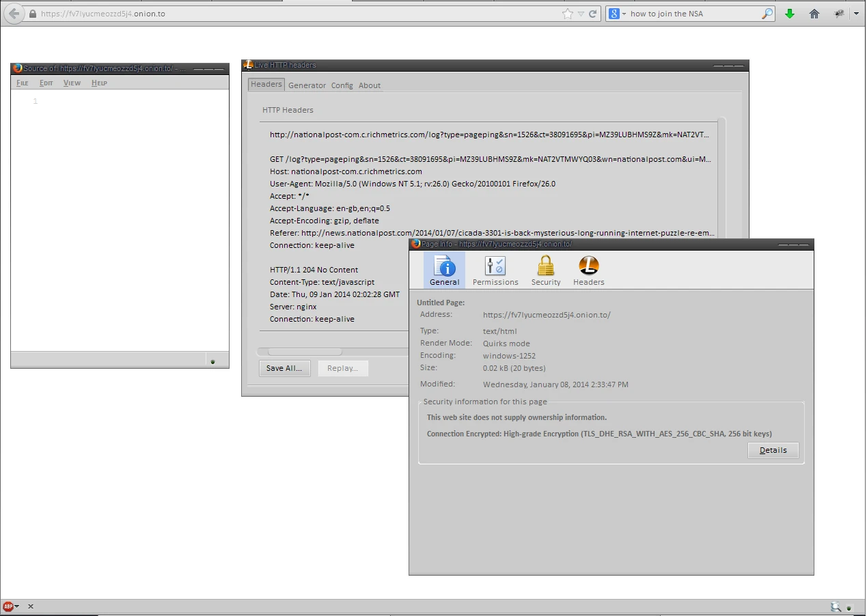
Task: Click the Firefox icon in the Page Info title
Action: (416, 244)
